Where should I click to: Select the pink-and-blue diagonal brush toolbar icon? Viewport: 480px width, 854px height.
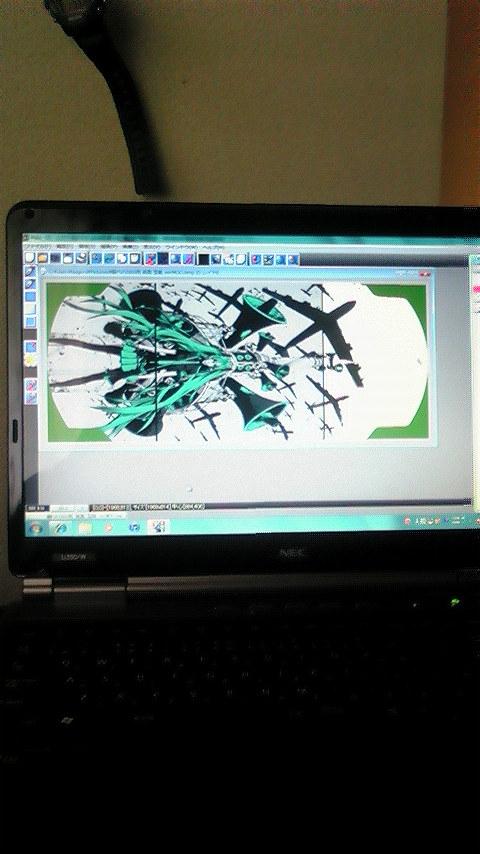point(150,259)
